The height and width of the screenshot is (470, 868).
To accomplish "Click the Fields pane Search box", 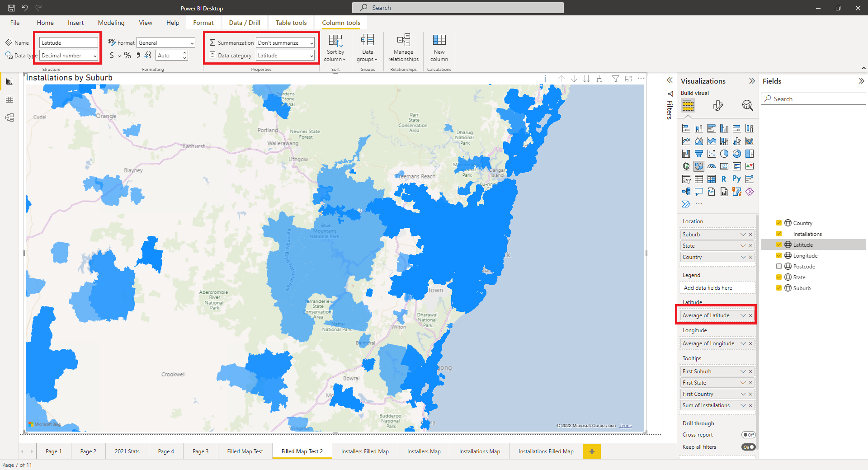I will 813,99.
